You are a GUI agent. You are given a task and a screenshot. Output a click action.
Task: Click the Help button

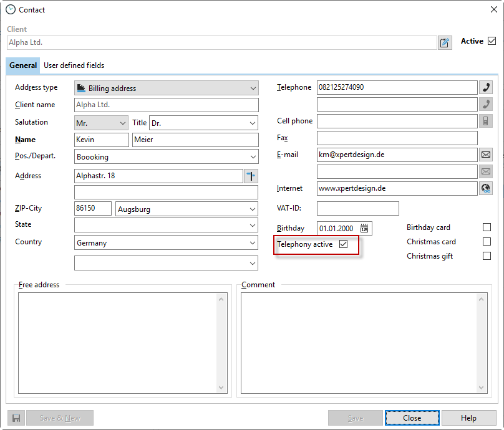tap(468, 418)
